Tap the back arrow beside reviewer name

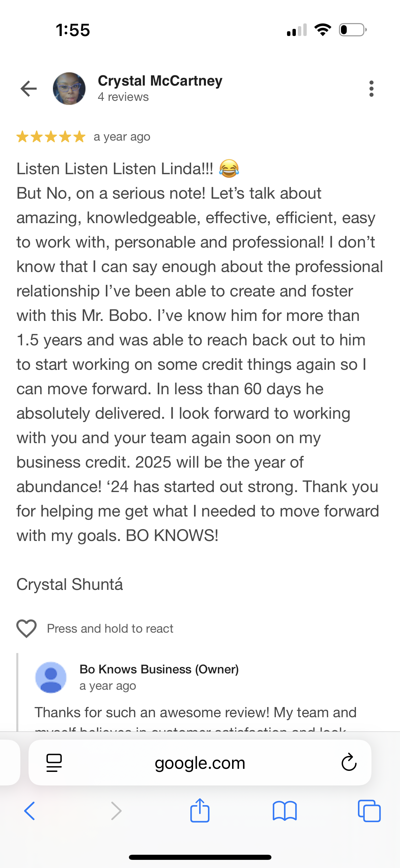click(28, 89)
